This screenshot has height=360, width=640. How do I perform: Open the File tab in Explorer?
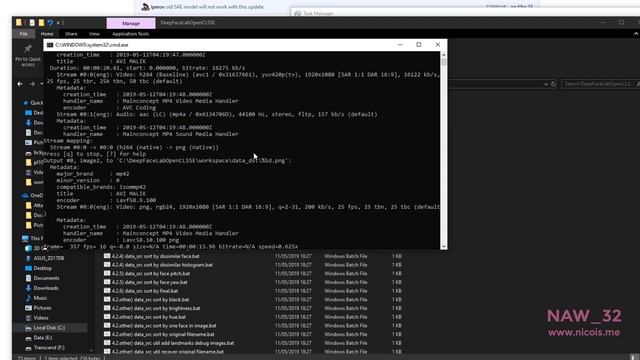(24, 34)
